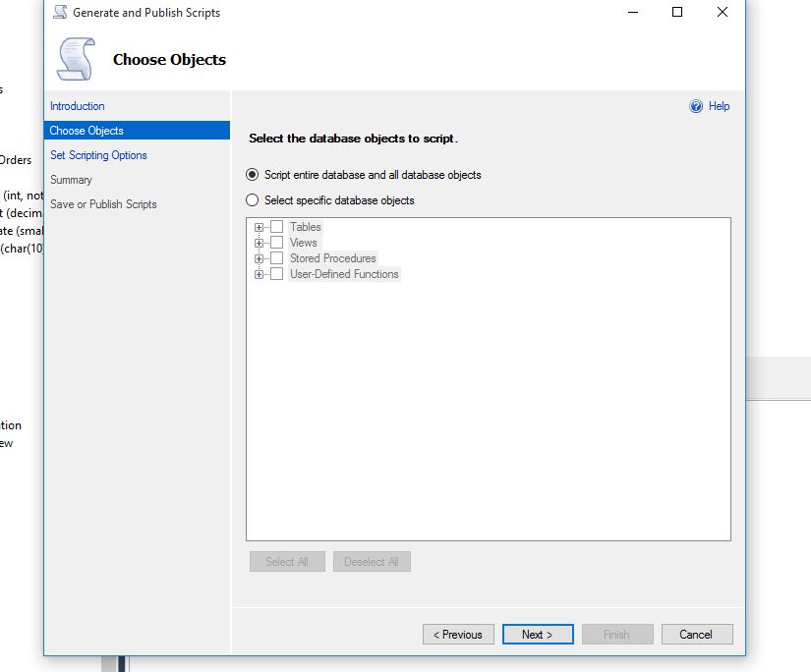
Task: Click the Cancel button
Action: (x=697, y=635)
